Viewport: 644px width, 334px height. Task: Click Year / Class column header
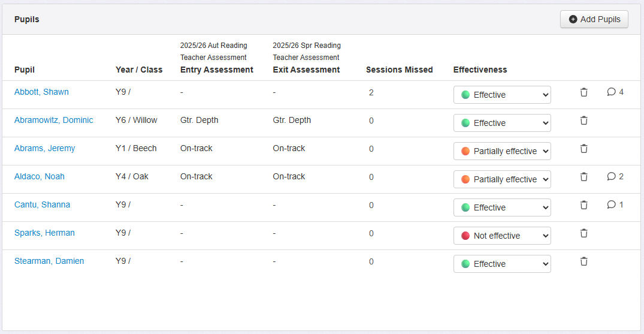click(x=139, y=70)
